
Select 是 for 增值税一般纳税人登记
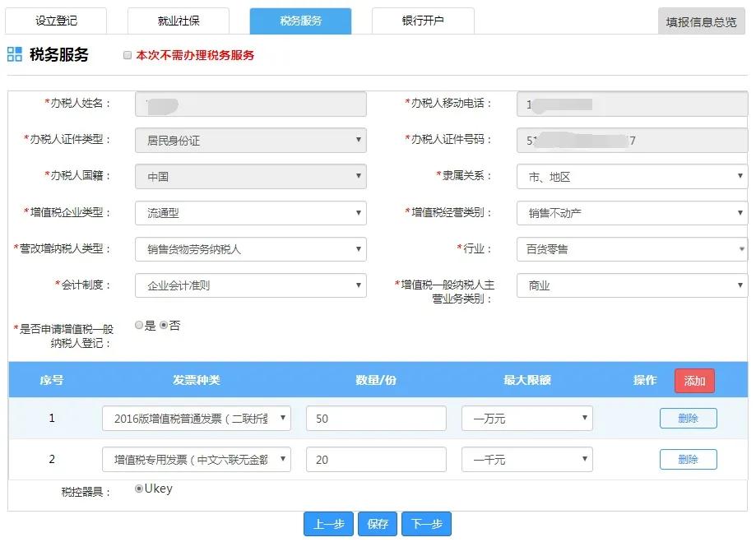pos(139,325)
